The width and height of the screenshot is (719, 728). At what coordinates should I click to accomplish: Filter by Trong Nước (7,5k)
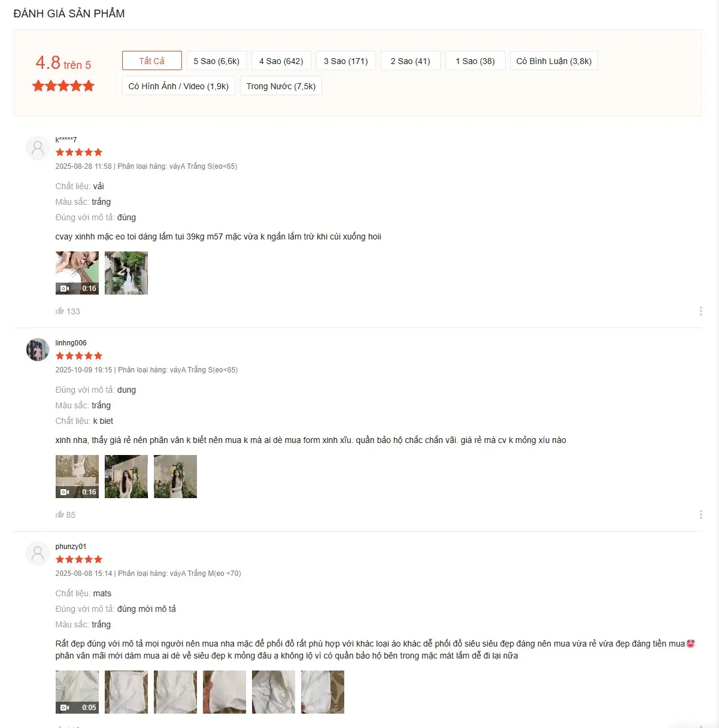281,86
